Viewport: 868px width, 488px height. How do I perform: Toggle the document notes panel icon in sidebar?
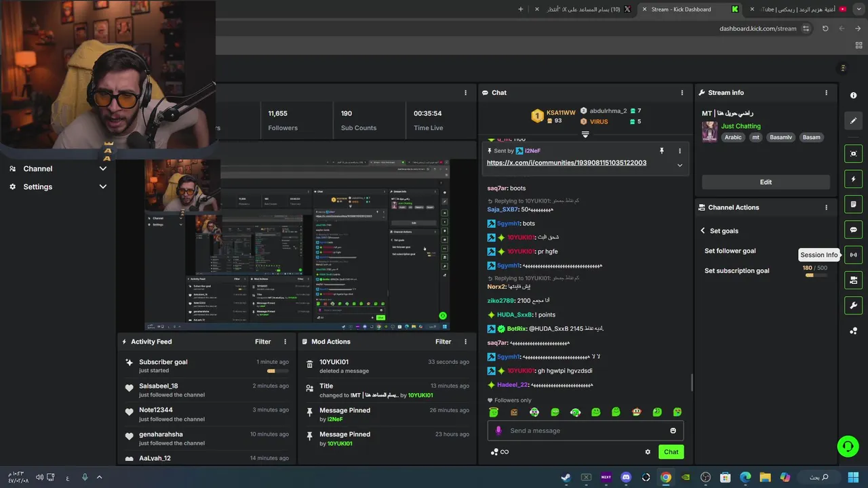coord(853,204)
